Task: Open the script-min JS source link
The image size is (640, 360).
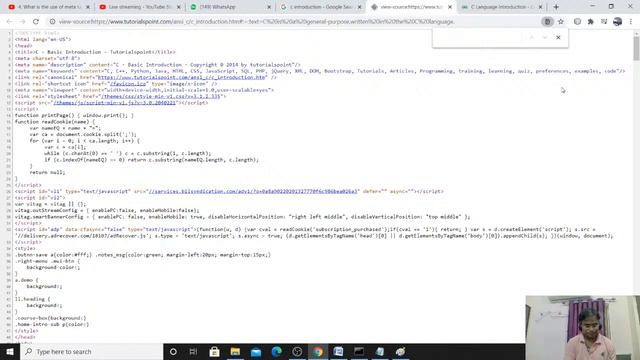Action: (114, 102)
